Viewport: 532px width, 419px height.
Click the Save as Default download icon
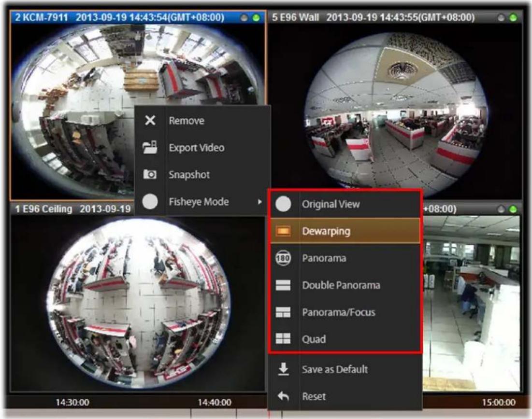pos(283,369)
